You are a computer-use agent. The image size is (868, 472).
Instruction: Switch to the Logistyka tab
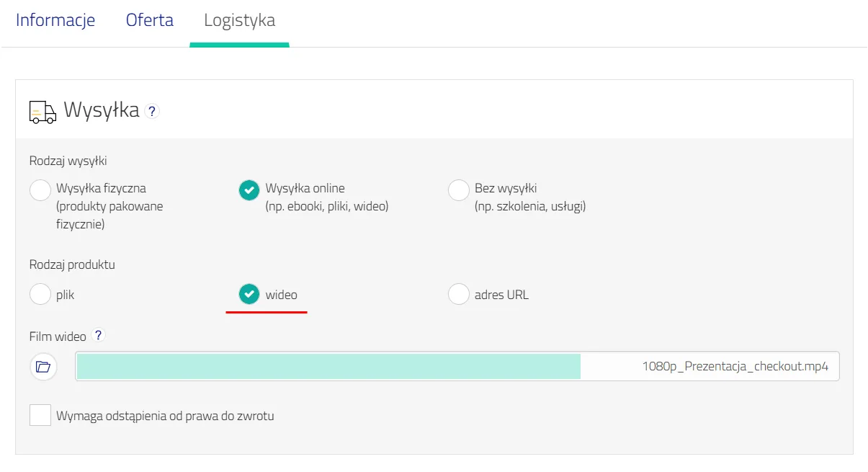click(239, 20)
